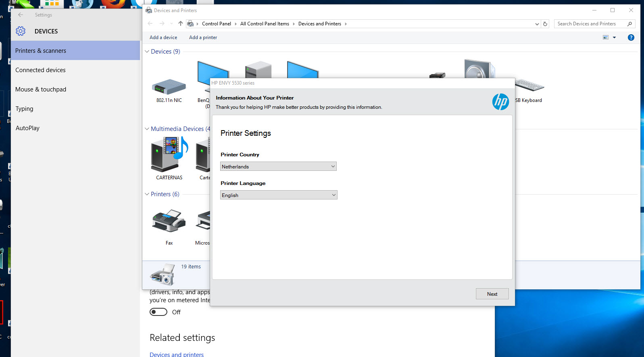
Task: Click Add a printer in toolbar
Action: point(203,37)
